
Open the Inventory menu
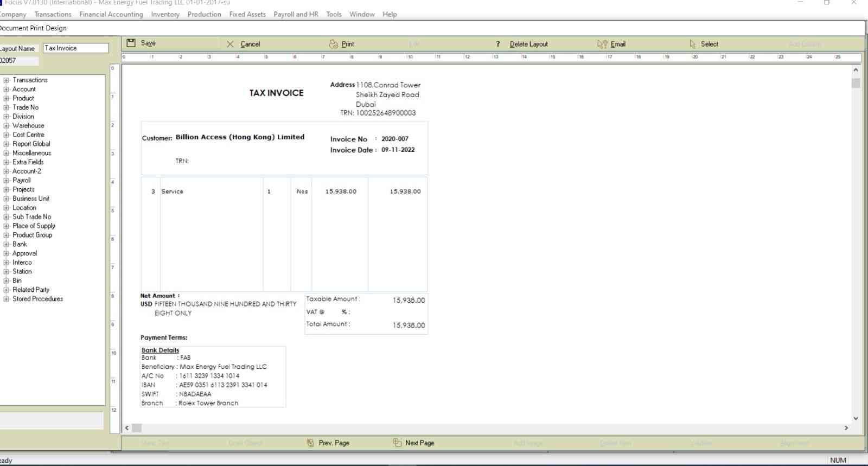click(x=165, y=14)
